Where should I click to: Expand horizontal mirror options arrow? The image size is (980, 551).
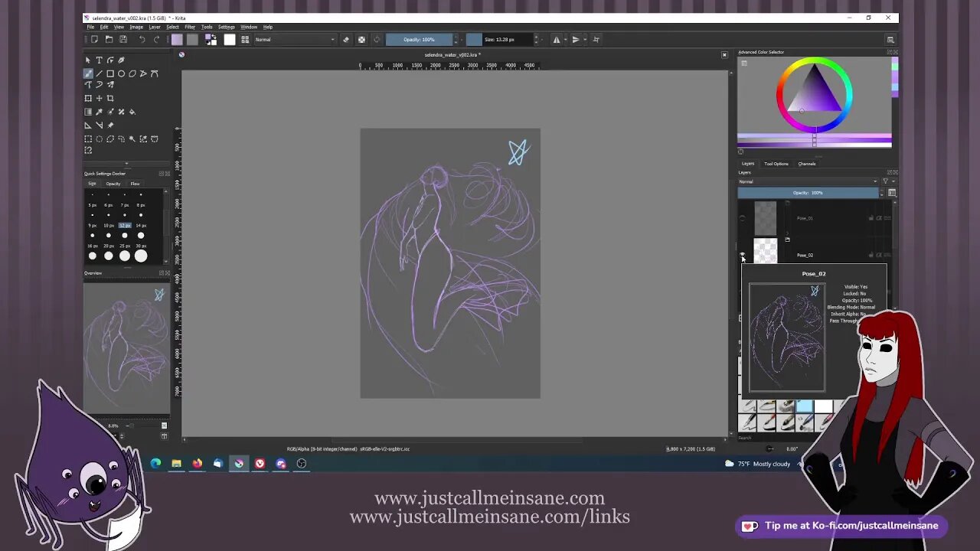566,39
